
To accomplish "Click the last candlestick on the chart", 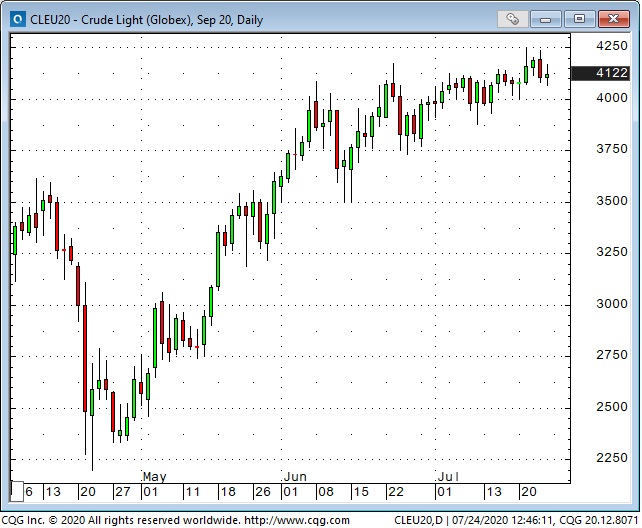I will (x=547, y=76).
